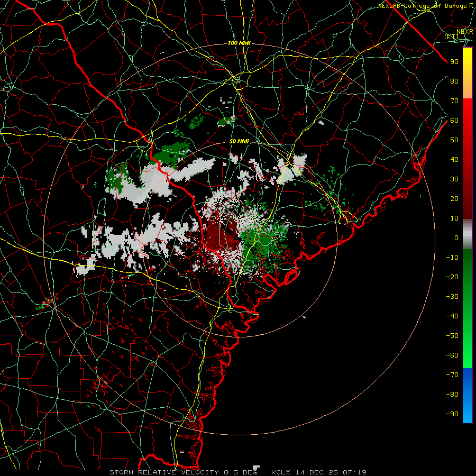Click the 0 label on the scale
The width and height of the screenshot is (476, 476).
[456, 237]
